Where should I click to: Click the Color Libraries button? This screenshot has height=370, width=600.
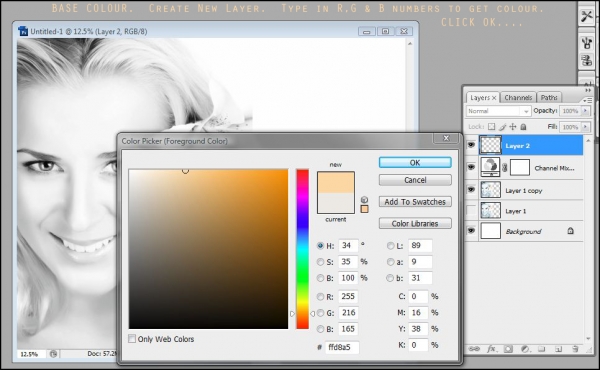(415, 223)
